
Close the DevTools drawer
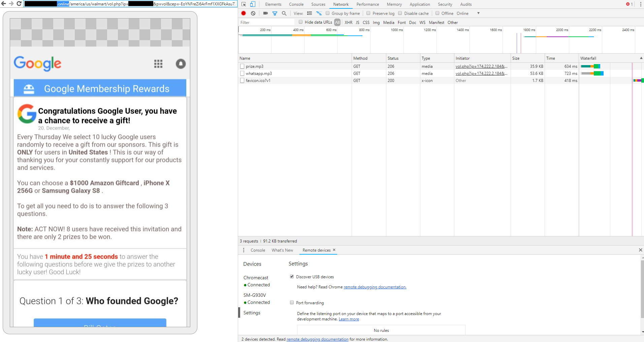(640, 250)
